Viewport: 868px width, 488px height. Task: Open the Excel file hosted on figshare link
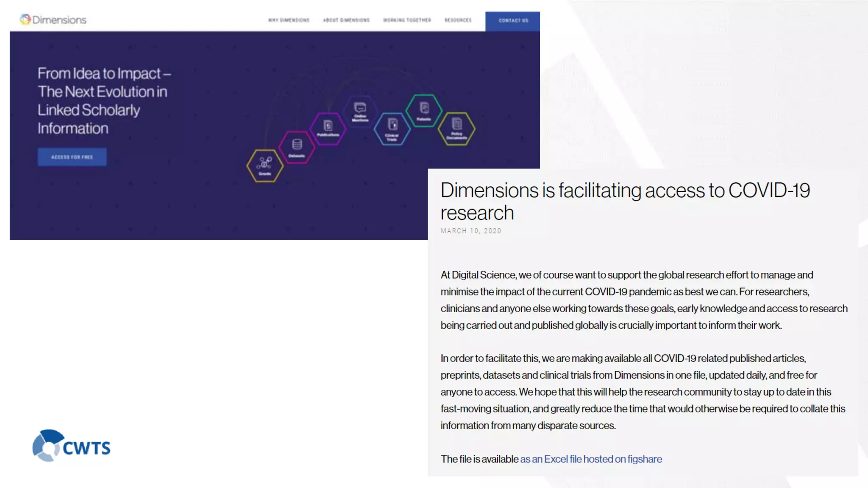591,459
